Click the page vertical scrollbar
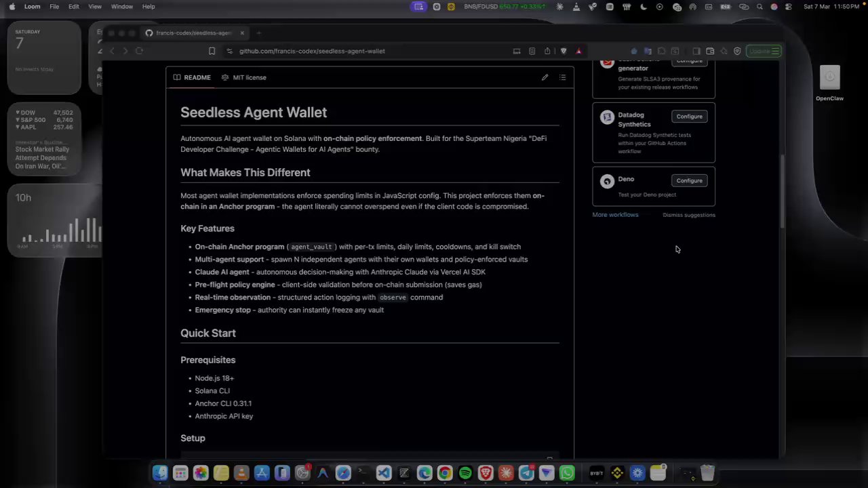868x488 pixels. [x=782, y=190]
